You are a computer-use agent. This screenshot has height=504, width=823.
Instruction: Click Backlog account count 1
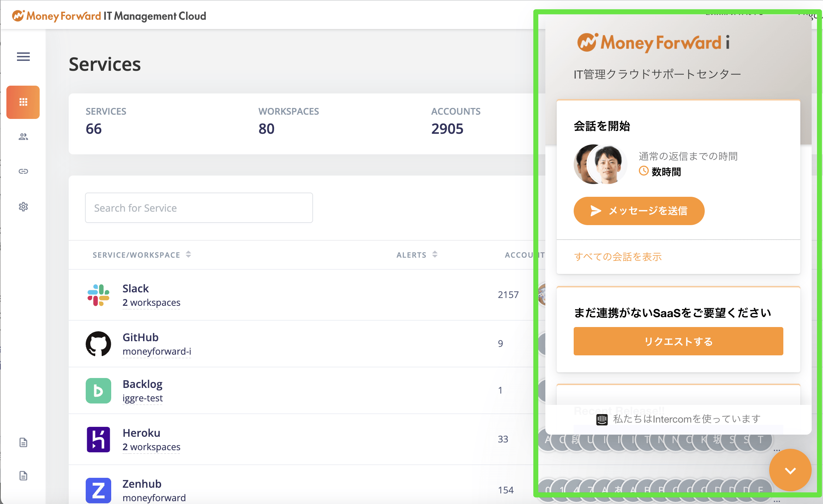(x=500, y=390)
